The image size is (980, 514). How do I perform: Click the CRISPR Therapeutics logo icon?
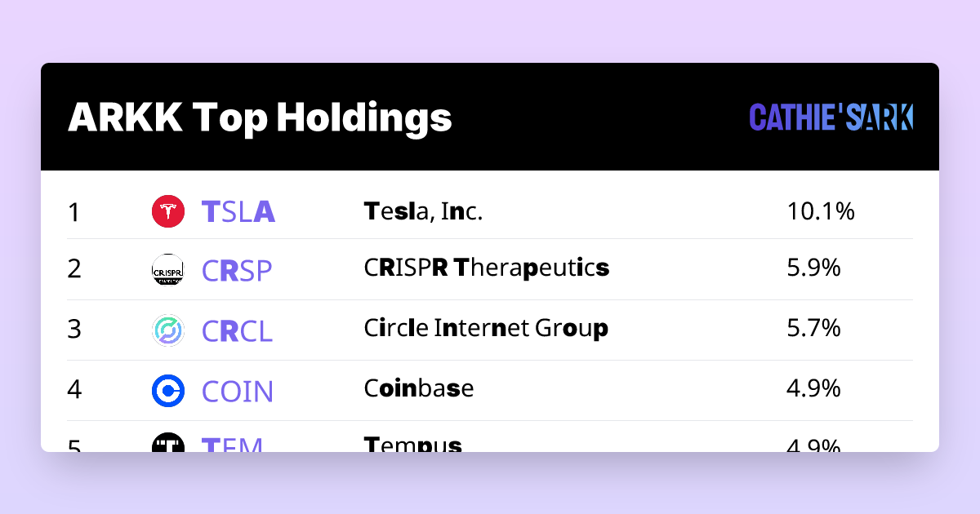click(168, 269)
